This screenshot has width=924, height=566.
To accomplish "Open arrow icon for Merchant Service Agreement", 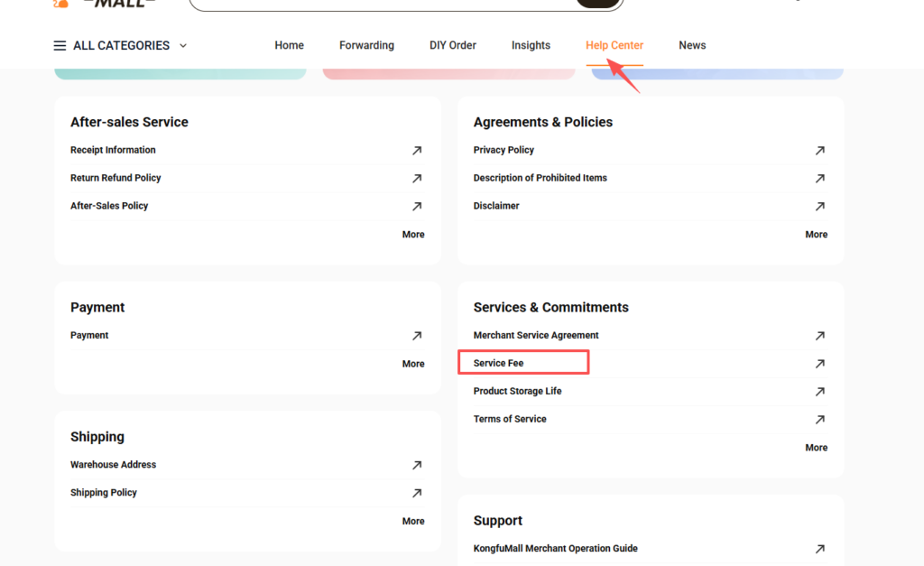I will click(819, 336).
